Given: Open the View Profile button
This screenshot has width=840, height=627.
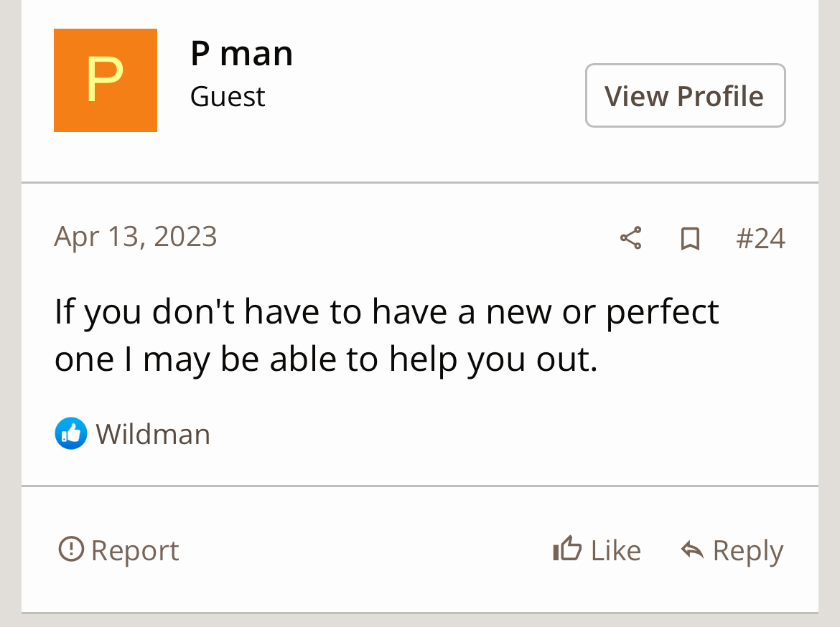Looking at the screenshot, I should pyautogui.click(x=685, y=95).
